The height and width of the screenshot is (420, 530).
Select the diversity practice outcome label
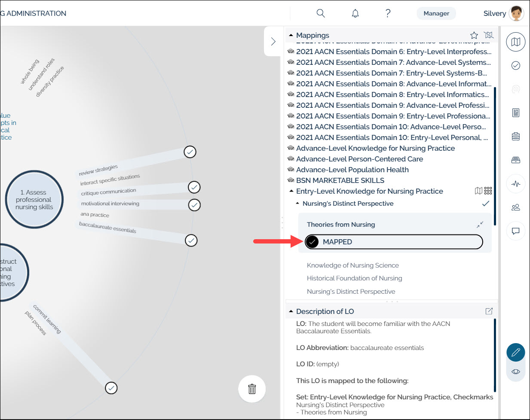[x=50, y=81]
